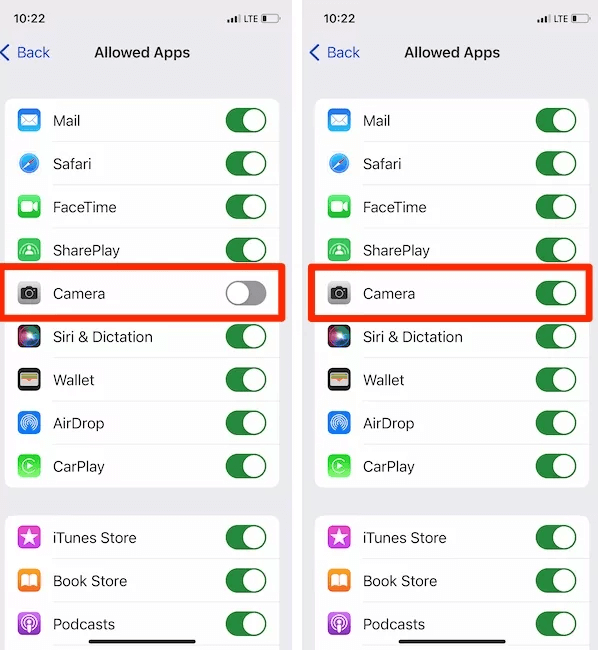Tap the Siri & Dictation icon in right screen
598x650 pixels.
point(339,336)
